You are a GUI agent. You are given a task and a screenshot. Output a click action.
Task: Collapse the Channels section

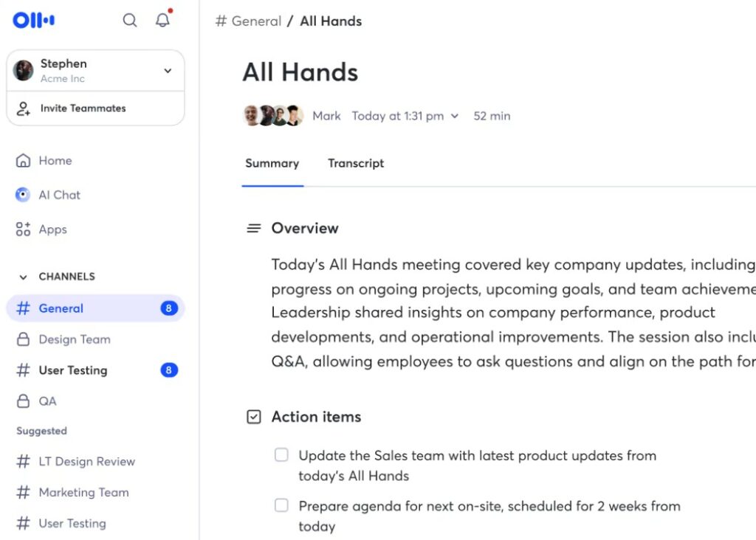(x=23, y=277)
